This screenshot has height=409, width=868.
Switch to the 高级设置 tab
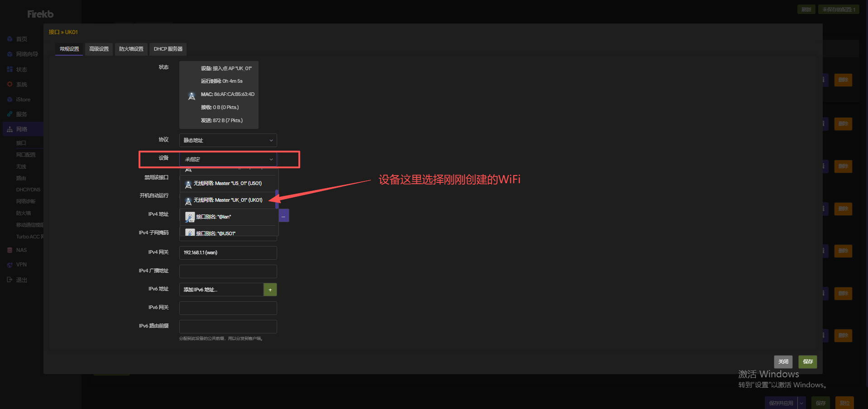(x=99, y=49)
